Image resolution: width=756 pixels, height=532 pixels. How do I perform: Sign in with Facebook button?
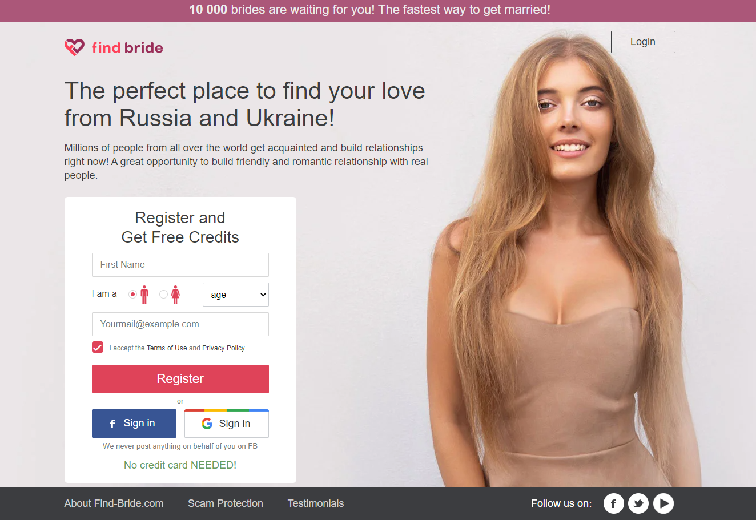[134, 424]
